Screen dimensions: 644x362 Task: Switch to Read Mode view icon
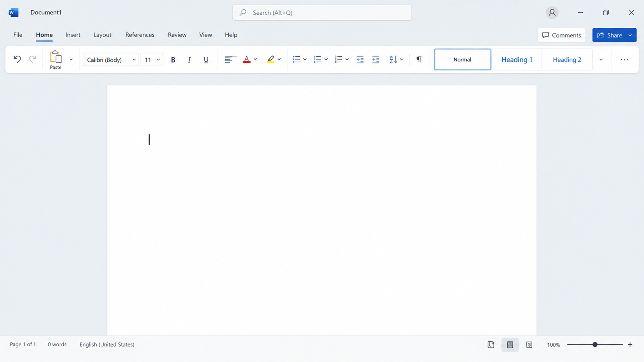pos(491,345)
